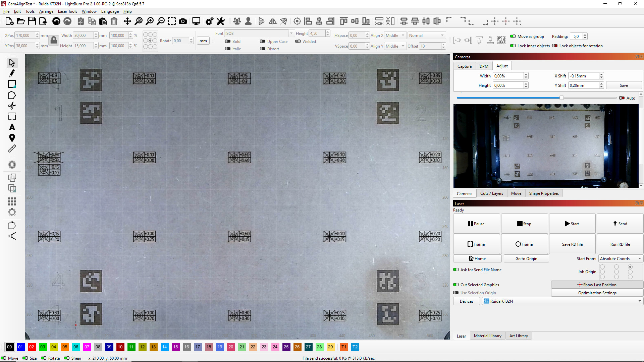This screenshot has height=362, width=644.
Task: Open Device Settings wrench icon
Action: (220, 21)
